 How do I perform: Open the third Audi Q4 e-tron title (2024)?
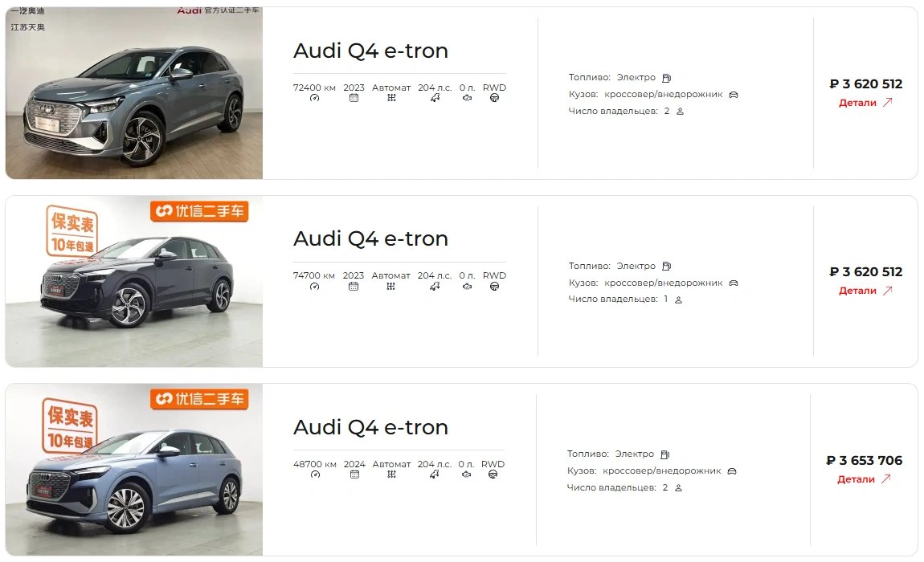(x=370, y=427)
